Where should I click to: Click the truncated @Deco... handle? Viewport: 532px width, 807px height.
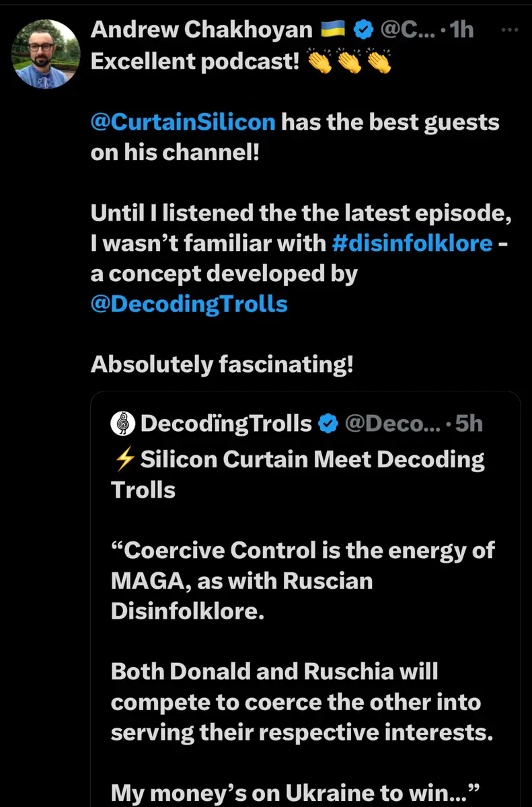[393, 424]
